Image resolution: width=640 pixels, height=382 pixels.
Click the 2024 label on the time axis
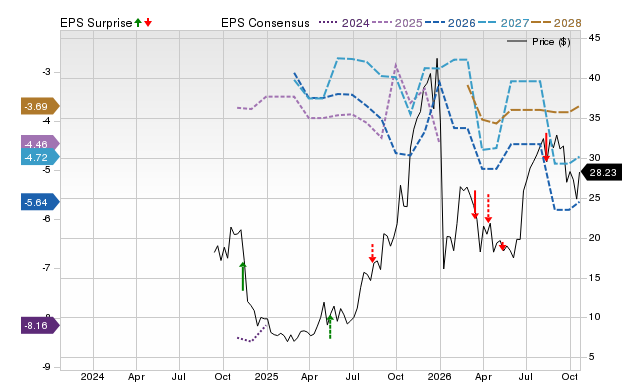93,376
